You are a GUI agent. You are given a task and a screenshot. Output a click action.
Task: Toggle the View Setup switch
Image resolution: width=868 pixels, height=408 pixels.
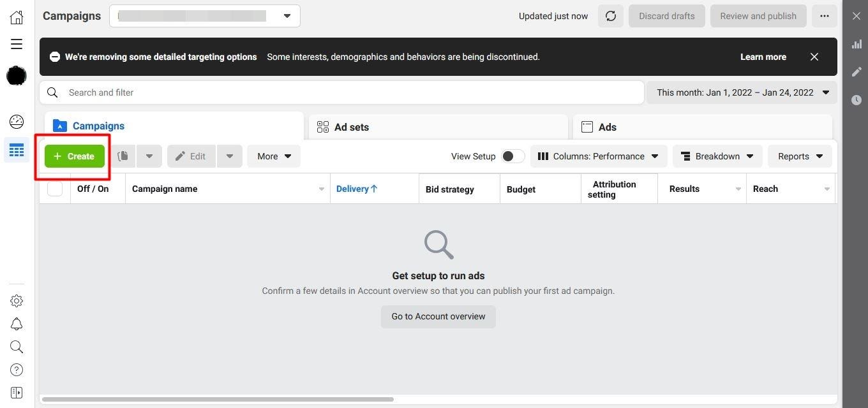tap(513, 156)
